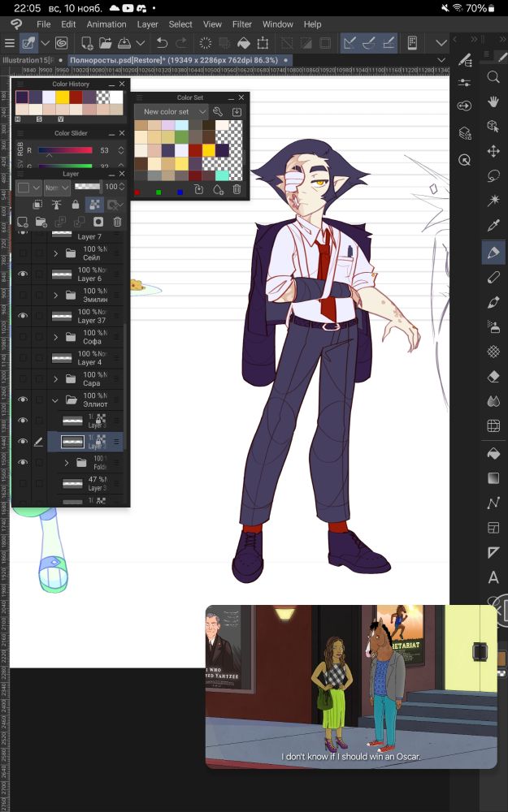508x812 pixels.
Task: Click Clear (spinning dashes) icon in command bar
Action: [x=206, y=43]
